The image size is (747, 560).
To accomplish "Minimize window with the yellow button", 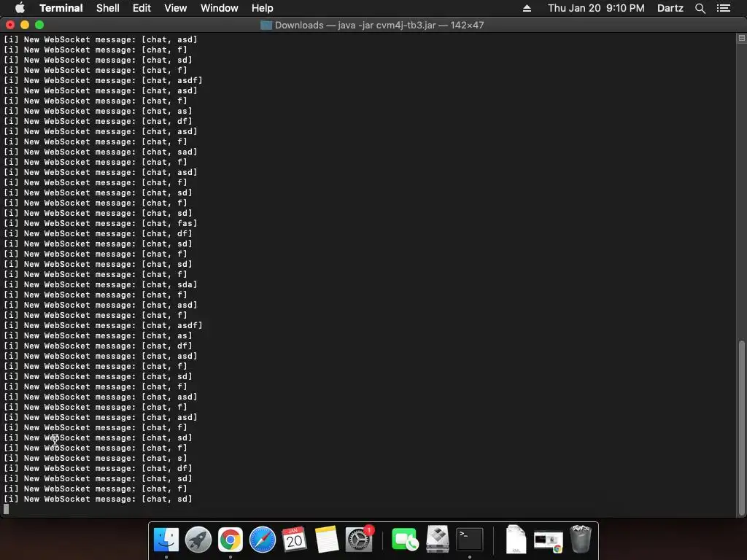I will pos(25,25).
